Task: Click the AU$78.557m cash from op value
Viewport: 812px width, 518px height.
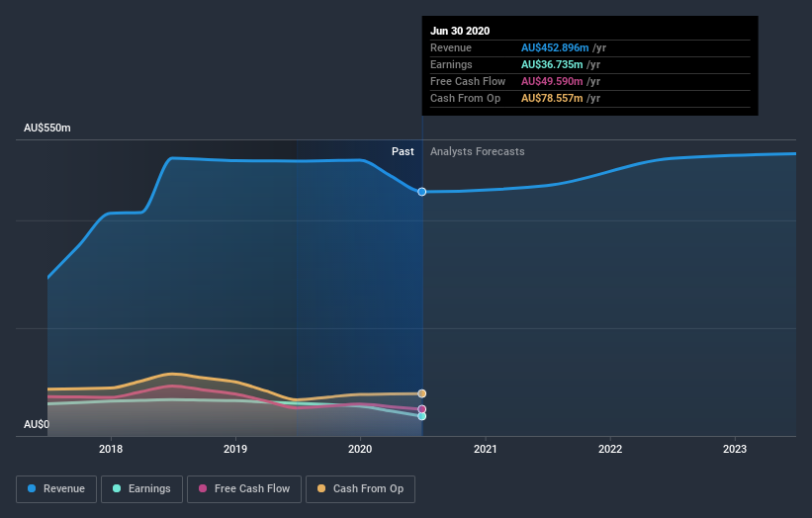Action: point(552,98)
